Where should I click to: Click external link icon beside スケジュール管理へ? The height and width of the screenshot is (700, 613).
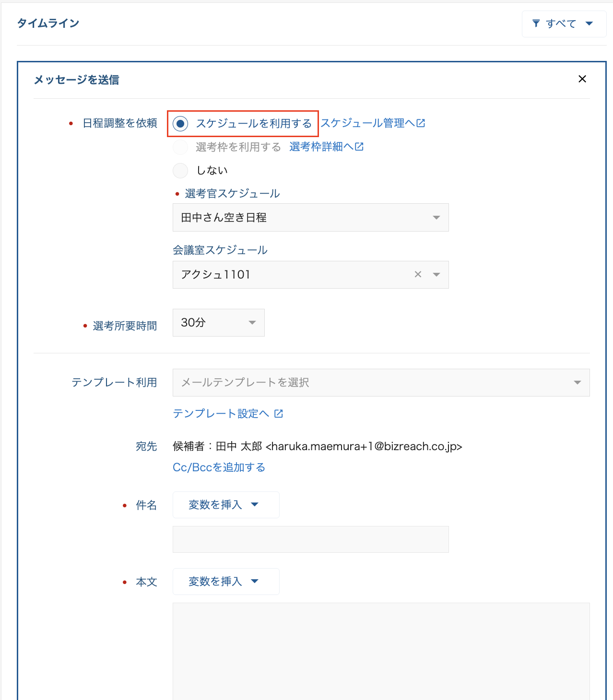coord(421,123)
